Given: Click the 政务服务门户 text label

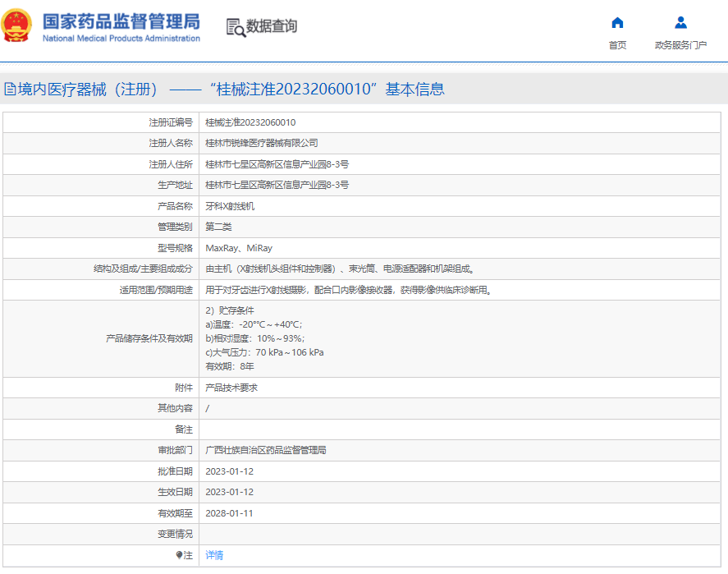Looking at the screenshot, I should click(680, 45).
